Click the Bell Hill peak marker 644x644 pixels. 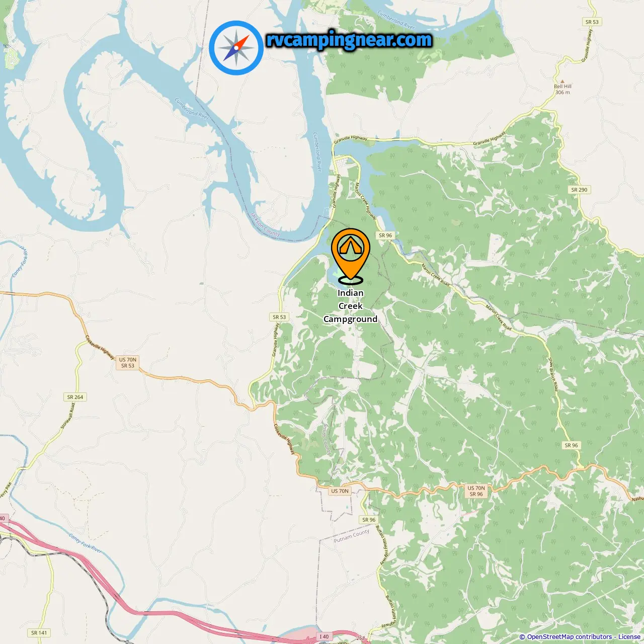[x=562, y=81]
